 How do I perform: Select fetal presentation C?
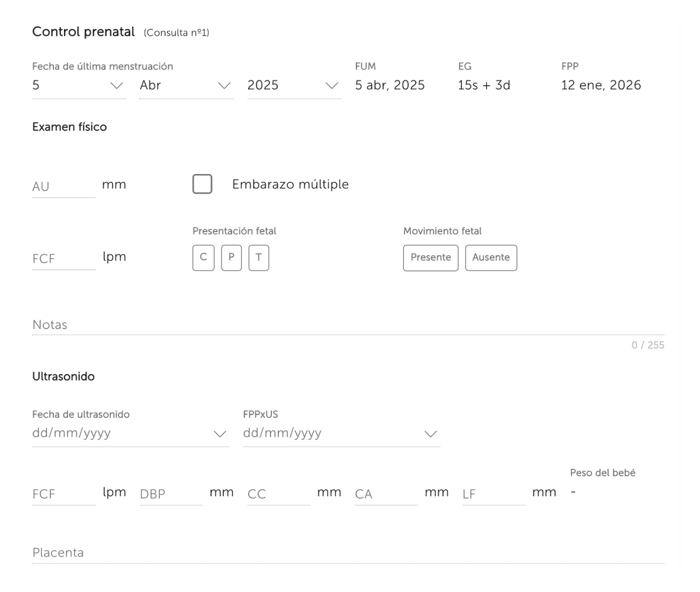coord(204,258)
